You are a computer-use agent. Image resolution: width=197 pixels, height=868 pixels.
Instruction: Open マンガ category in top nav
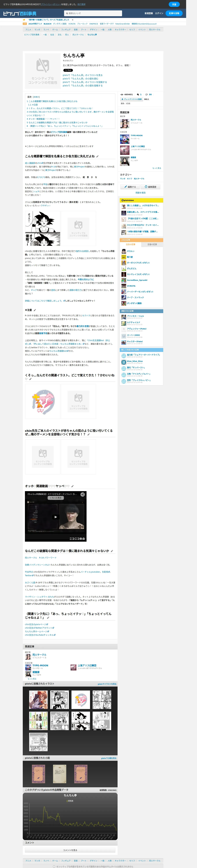pyautogui.click(x=37, y=30)
